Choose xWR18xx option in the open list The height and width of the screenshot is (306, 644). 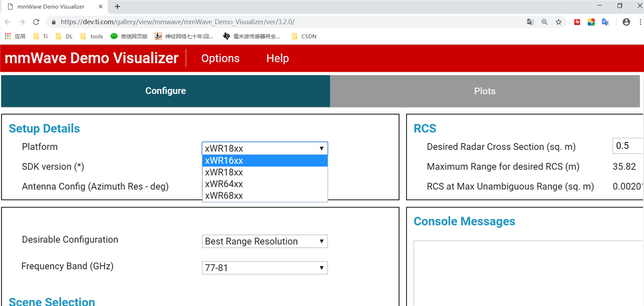[265, 172]
